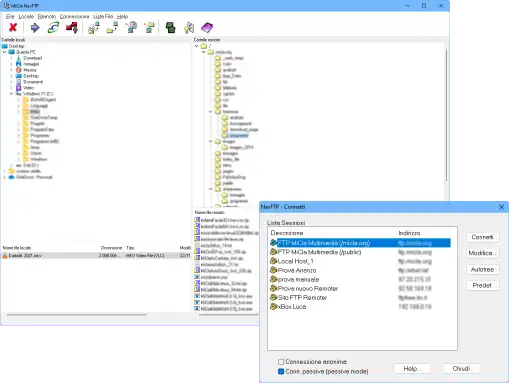Viewport: 509px width, 383px height.
Task: Click the person-with-document toolbar icon
Action: 189,28
